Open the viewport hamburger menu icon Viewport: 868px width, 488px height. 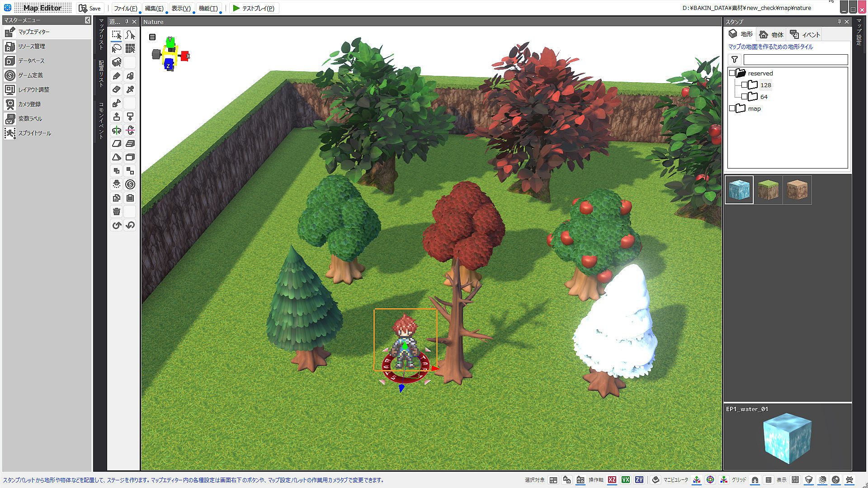152,37
